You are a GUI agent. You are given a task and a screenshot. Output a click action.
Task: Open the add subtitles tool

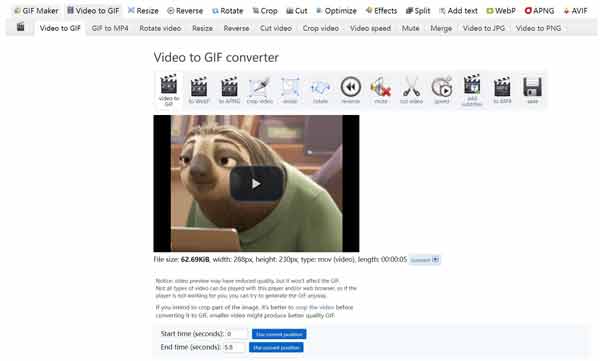coord(472,90)
